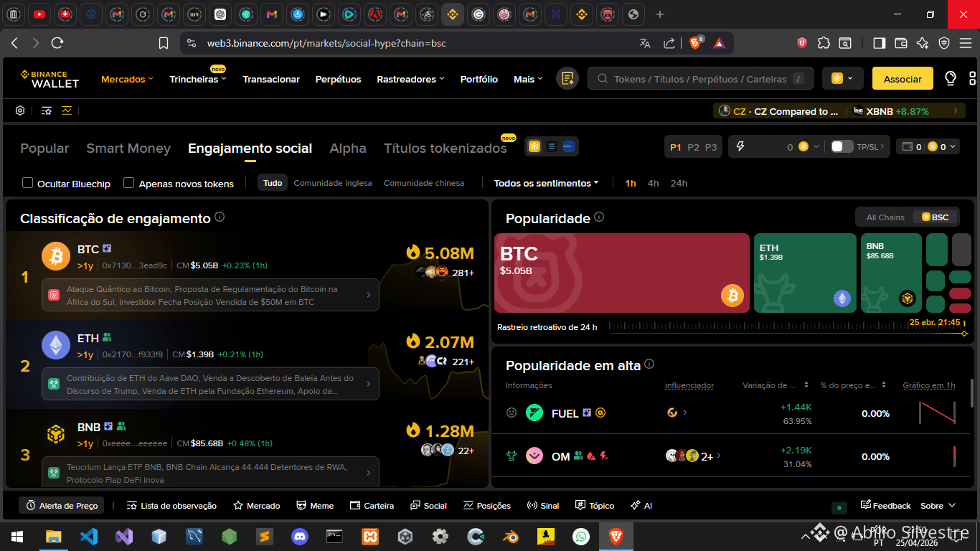Click the info icon beside Popularidade em alta

pyautogui.click(x=649, y=364)
